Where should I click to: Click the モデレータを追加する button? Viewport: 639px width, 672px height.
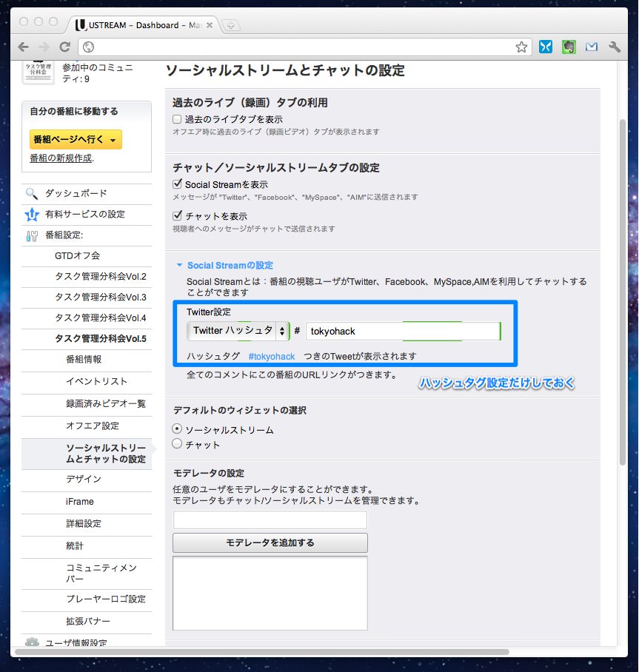[x=270, y=543]
